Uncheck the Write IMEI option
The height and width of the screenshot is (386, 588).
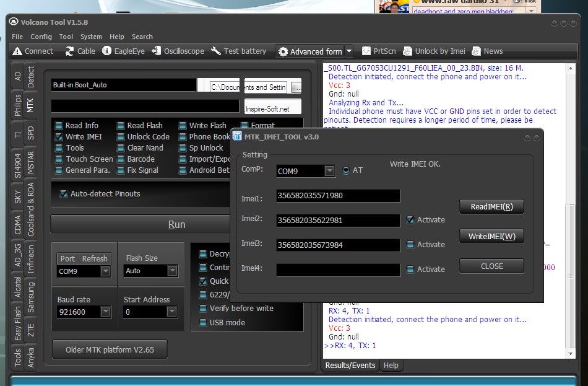[59, 137]
